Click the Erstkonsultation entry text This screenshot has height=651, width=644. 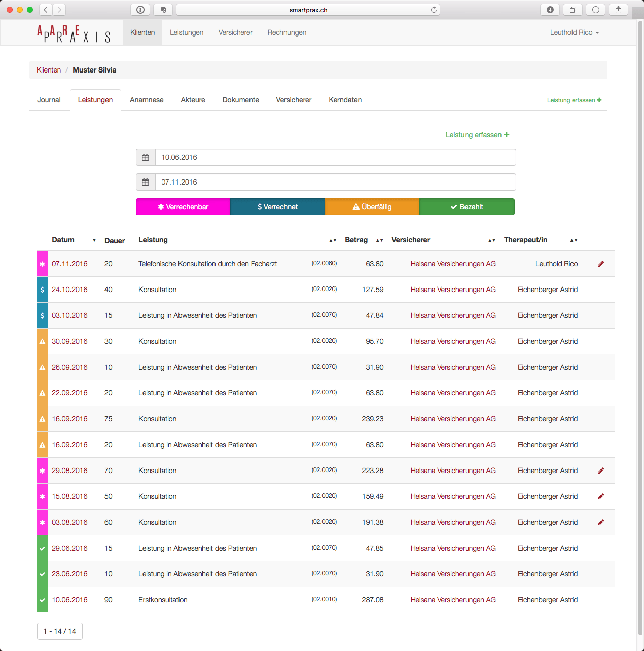pyautogui.click(x=163, y=600)
